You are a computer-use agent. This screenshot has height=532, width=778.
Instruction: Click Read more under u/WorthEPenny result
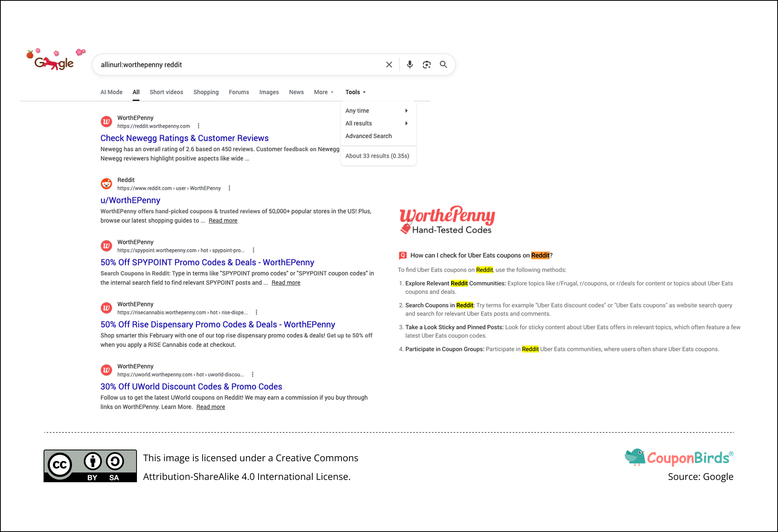[223, 220]
